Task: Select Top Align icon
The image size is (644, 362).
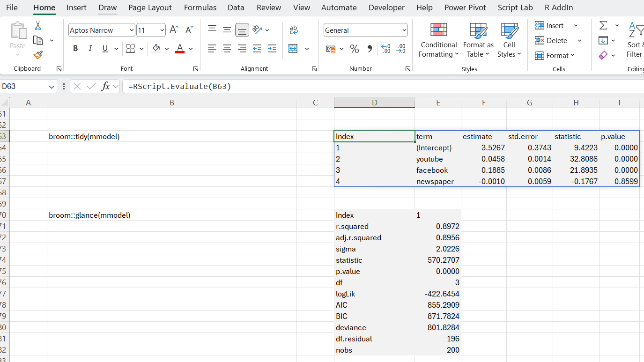Action: (x=212, y=30)
